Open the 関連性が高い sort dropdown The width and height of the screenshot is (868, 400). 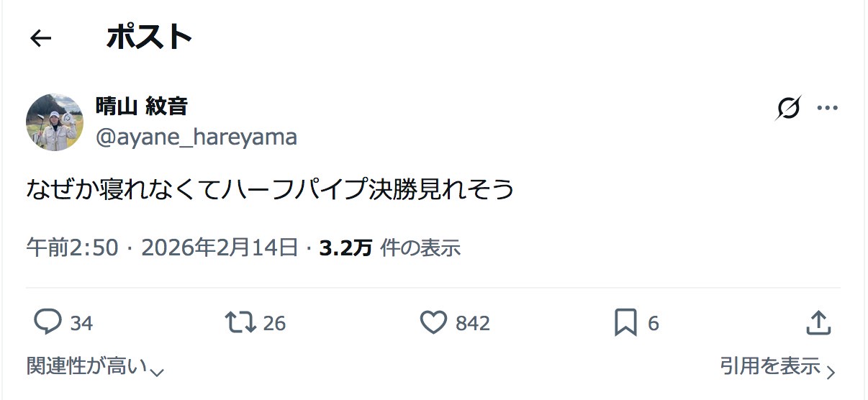(x=86, y=366)
